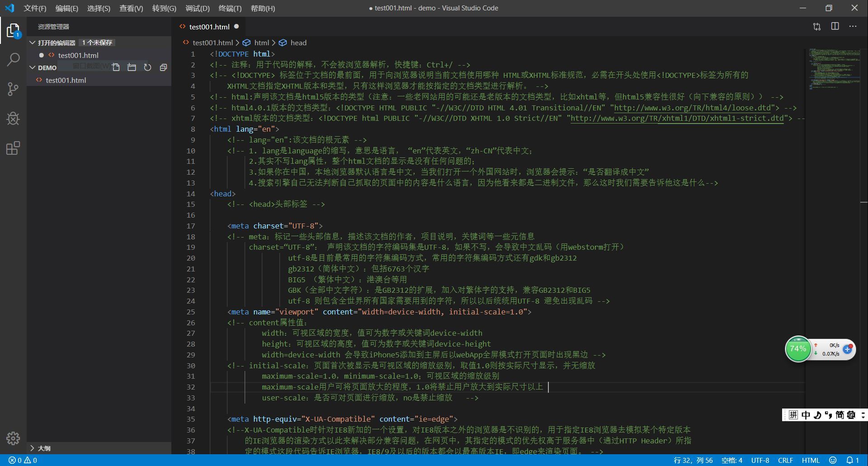Click line number 17 in gutter
Screen dimensions: 868x466
pyautogui.click(x=191, y=226)
